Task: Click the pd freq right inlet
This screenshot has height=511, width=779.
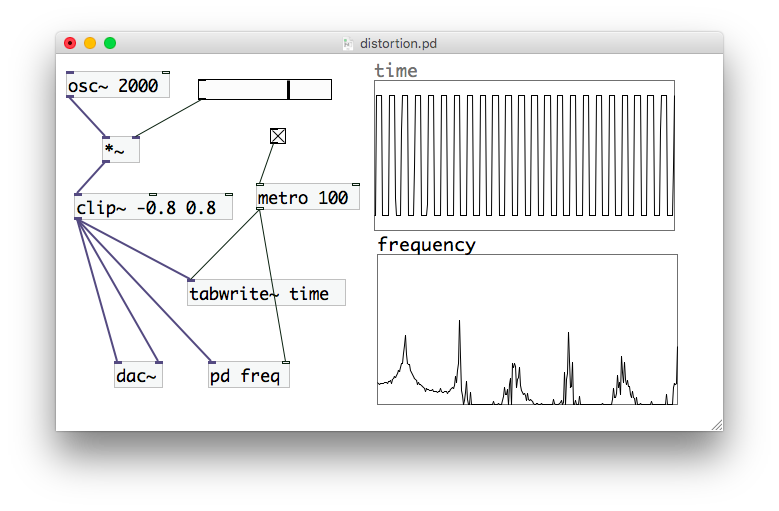Action: (x=286, y=363)
